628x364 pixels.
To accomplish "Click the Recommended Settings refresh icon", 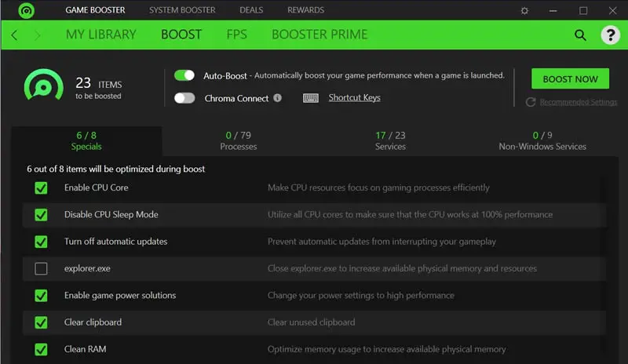I will pyautogui.click(x=531, y=102).
